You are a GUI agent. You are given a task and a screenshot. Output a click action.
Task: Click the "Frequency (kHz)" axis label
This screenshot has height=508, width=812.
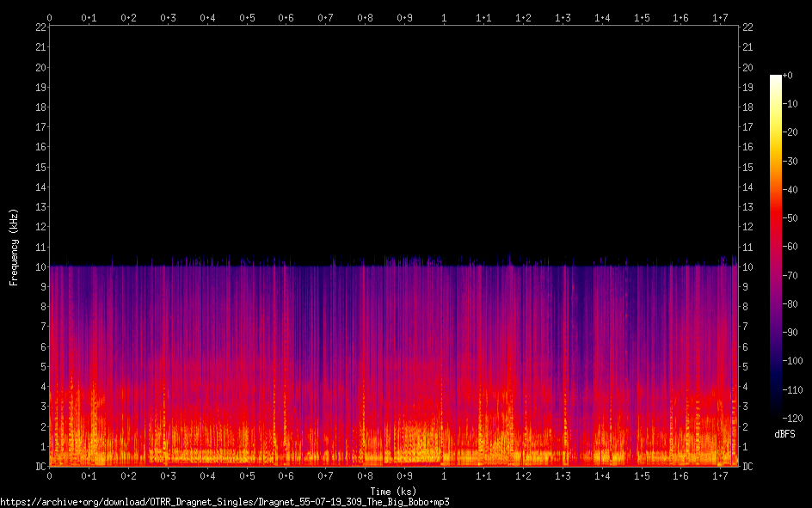pos(14,247)
